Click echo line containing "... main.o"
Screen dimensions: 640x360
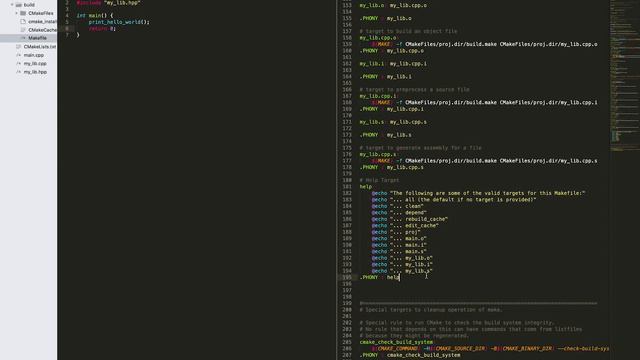click(x=399, y=238)
